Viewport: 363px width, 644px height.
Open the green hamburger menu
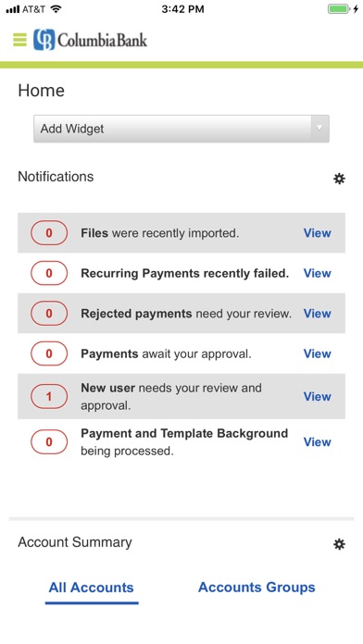pos(19,40)
